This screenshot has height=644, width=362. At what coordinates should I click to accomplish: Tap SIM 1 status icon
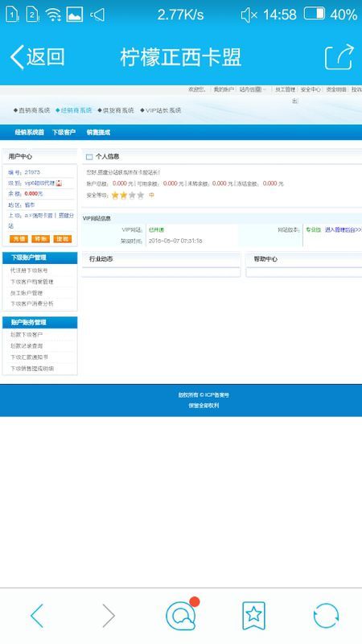[12, 14]
